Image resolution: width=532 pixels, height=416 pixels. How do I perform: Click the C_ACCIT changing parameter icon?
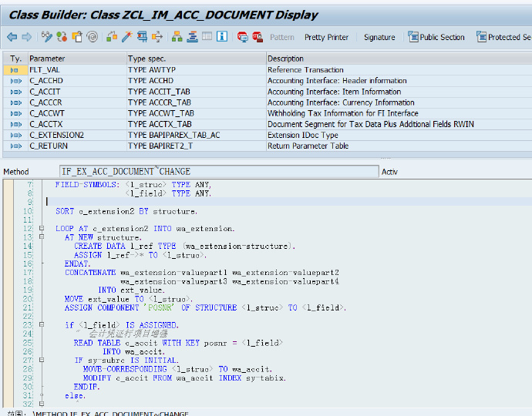pyautogui.click(x=16, y=92)
